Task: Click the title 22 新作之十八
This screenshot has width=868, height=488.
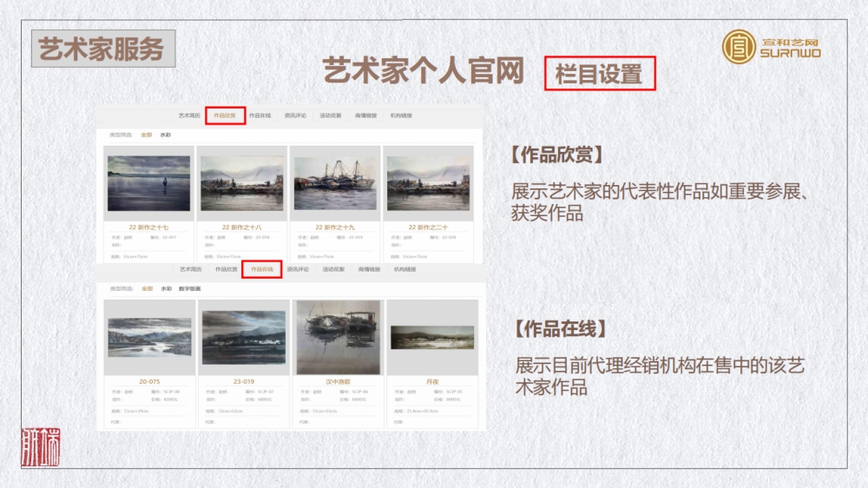Action: (x=242, y=228)
